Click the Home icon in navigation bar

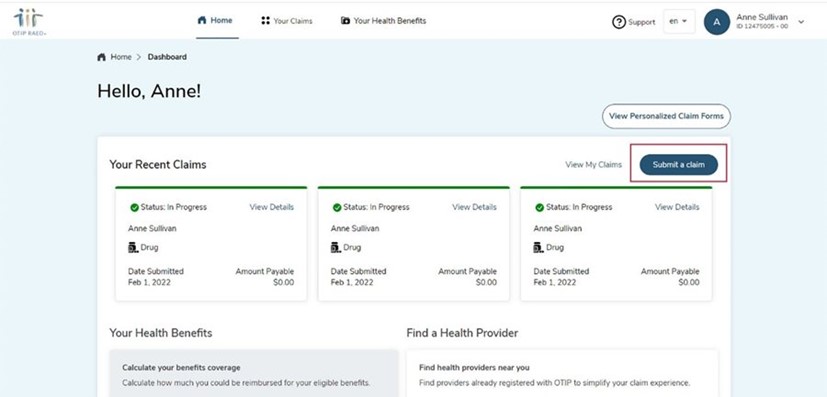point(201,21)
